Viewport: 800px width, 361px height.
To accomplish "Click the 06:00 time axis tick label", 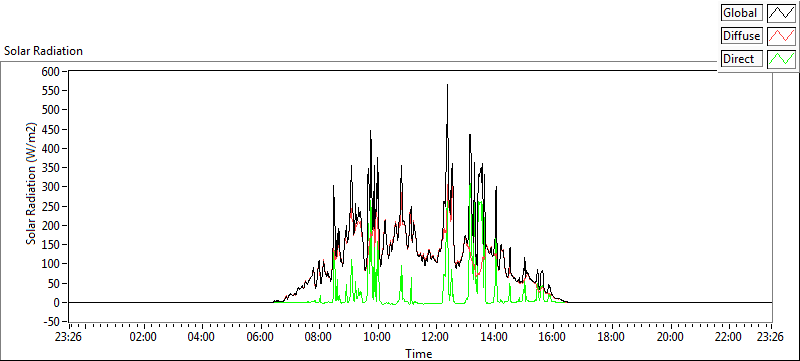I will 260,337.
